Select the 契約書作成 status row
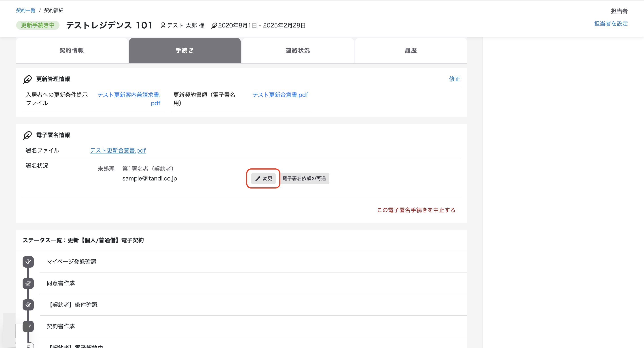Screen dimensions: 644x348 pyautogui.click(x=254, y=326)
